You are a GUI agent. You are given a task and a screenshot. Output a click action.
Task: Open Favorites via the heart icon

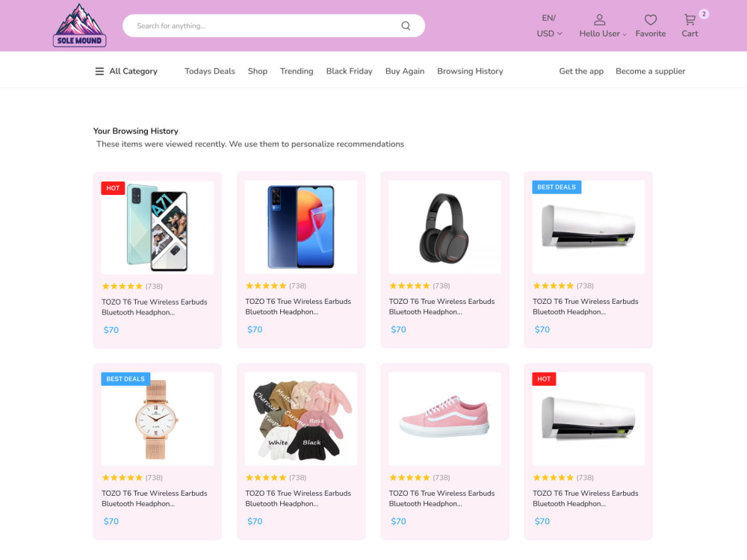coord(651,19)
